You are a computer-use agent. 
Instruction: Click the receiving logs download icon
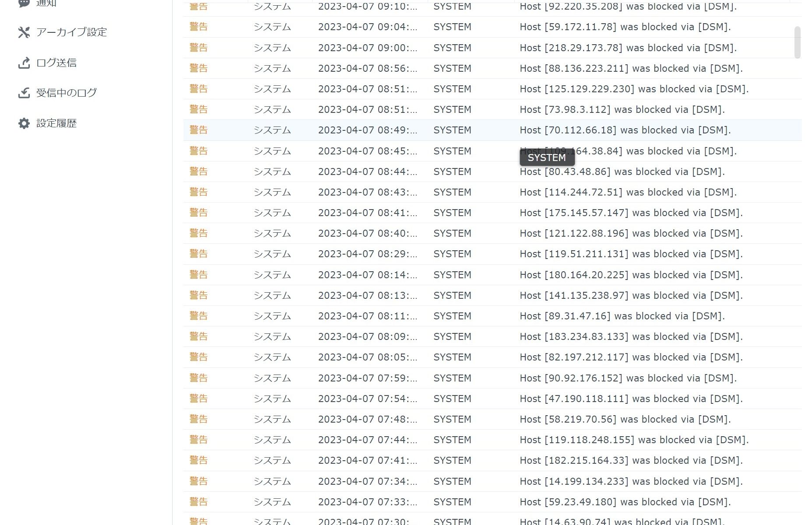coord(24,93)
